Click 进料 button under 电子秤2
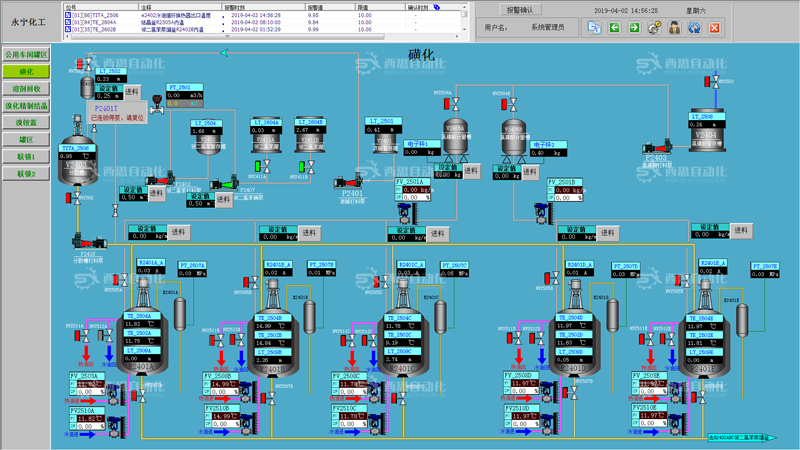 (530, 172)
